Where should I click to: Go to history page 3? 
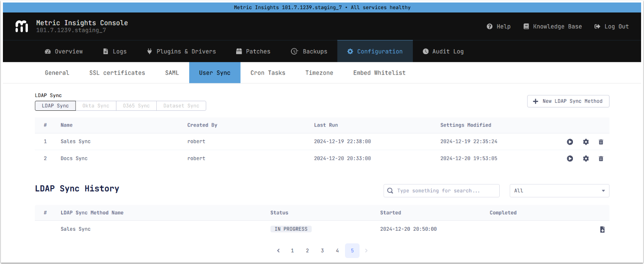[322, 251]
